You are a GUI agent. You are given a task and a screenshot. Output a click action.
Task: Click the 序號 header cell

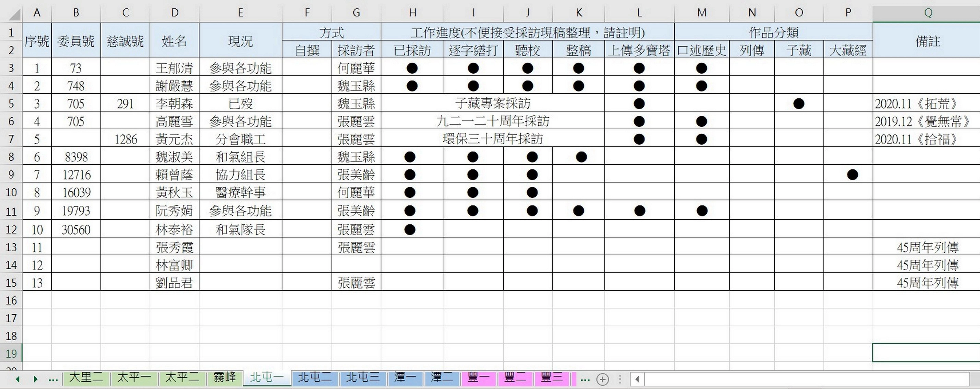coord(37,41)
